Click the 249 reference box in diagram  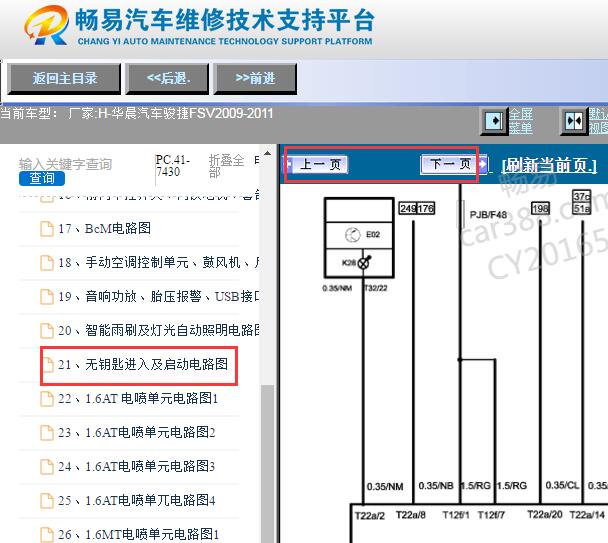(408, 208)
